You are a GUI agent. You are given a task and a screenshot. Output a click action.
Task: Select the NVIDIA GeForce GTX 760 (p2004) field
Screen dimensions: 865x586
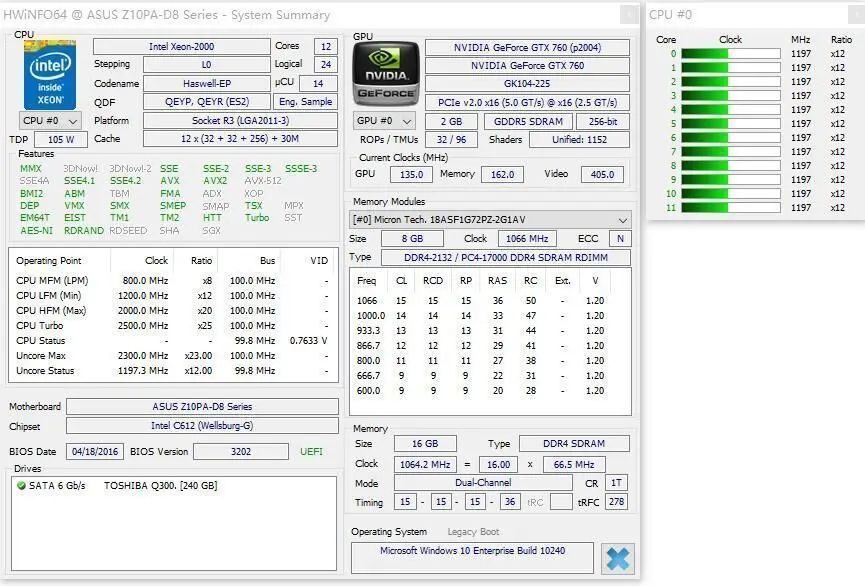[527, 47]
